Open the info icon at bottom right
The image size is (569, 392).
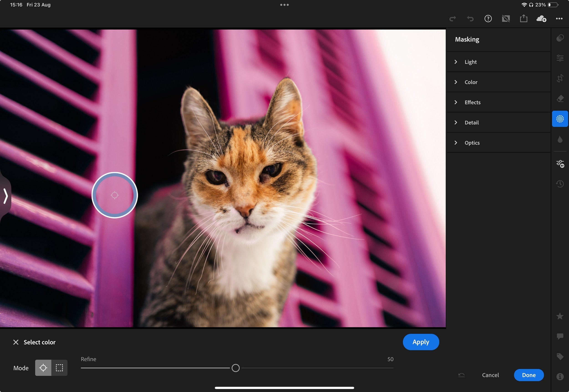pyautogui.click(x=560, y=377)
